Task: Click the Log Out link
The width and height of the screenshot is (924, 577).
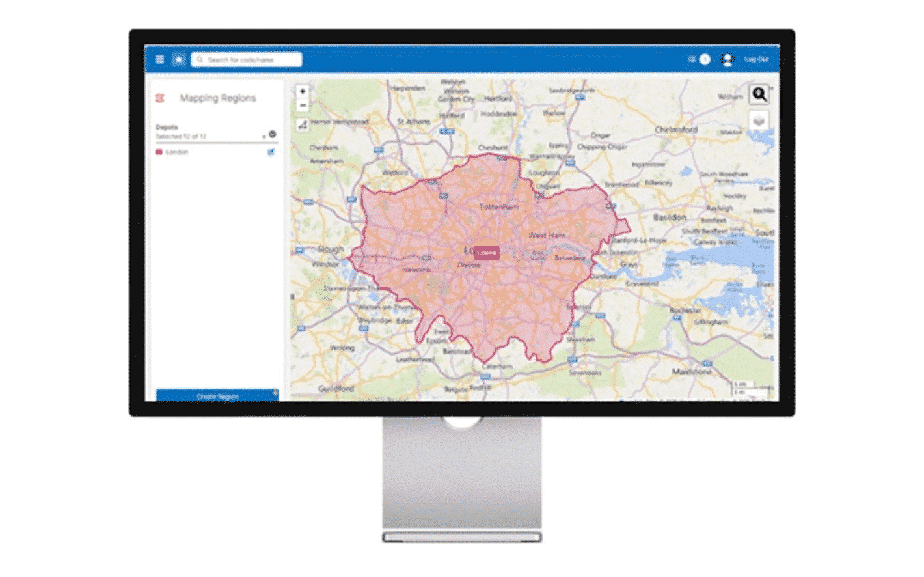Action: pyautogui.click(x=756, y=59)
